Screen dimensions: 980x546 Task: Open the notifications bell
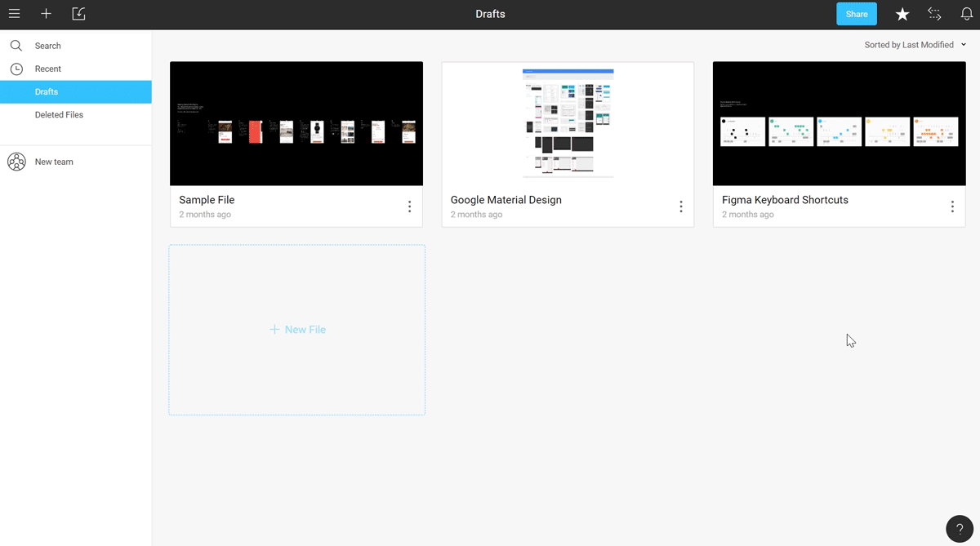coord(967,14)
